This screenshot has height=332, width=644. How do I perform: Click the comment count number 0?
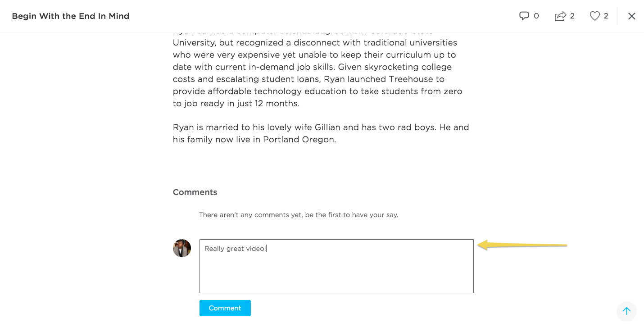536,16
